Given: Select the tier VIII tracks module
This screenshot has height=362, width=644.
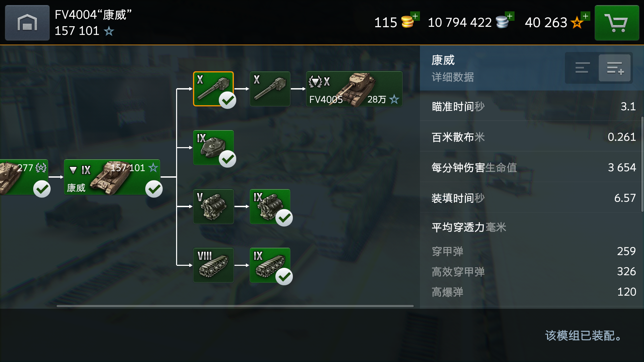Looking at the screenshot, I should pos(213,265).
